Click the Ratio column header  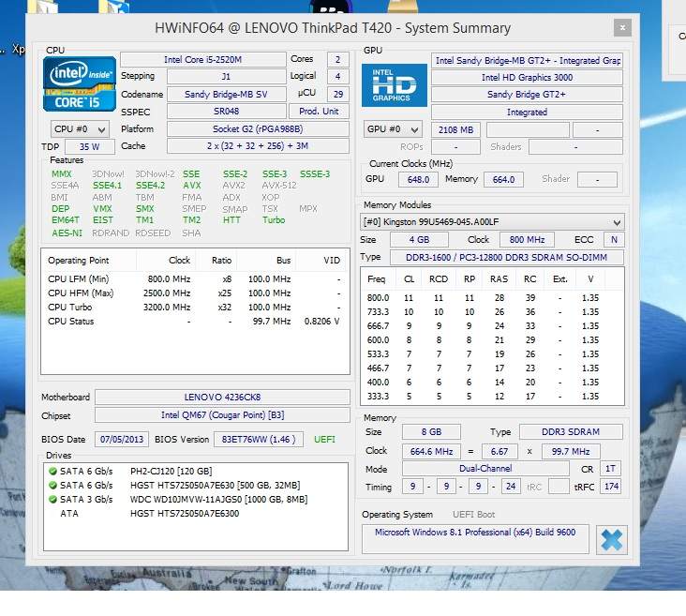click(216, 260)
